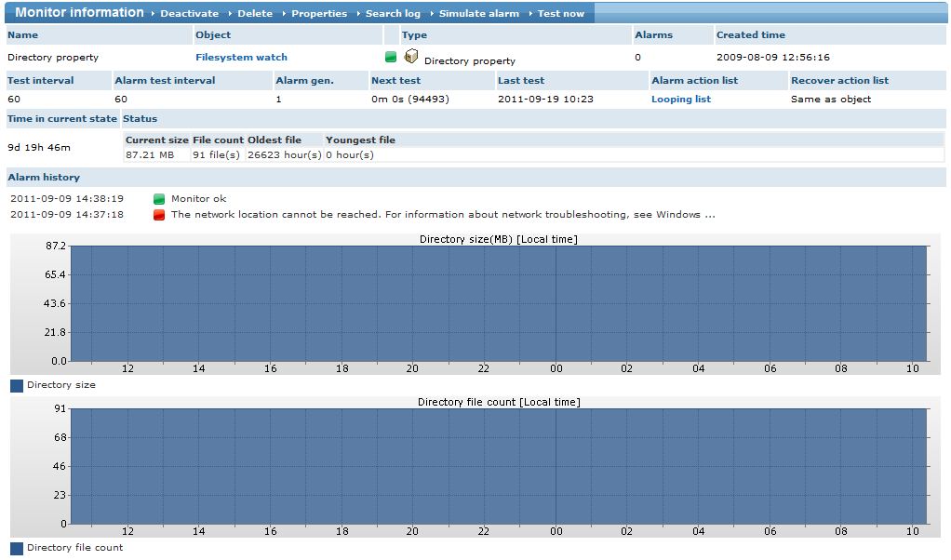This screenshot has width=951, height=560.
Task: Click the Directory size(MB) chart area
Action: (499, 302)
